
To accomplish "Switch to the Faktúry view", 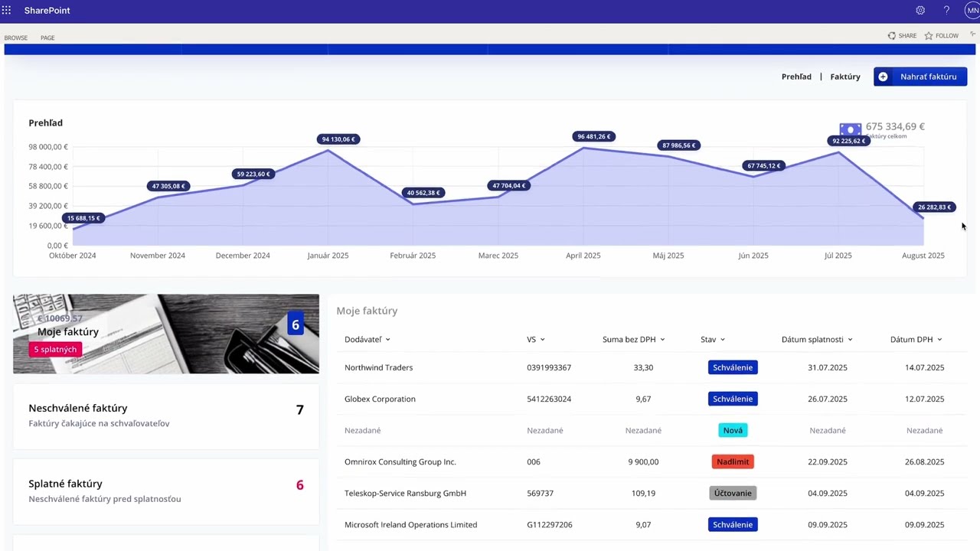I will (x=845, y=77).
